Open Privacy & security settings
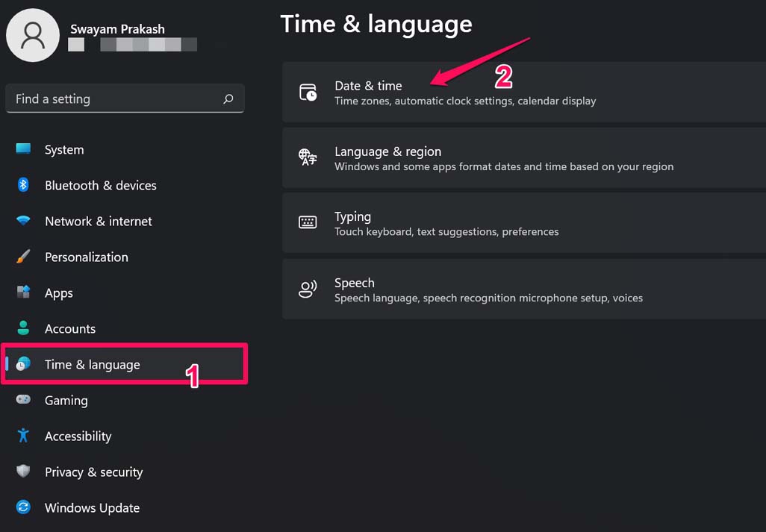Image resolution: width=766 pixels, height=532 pixels. (93, 472)
